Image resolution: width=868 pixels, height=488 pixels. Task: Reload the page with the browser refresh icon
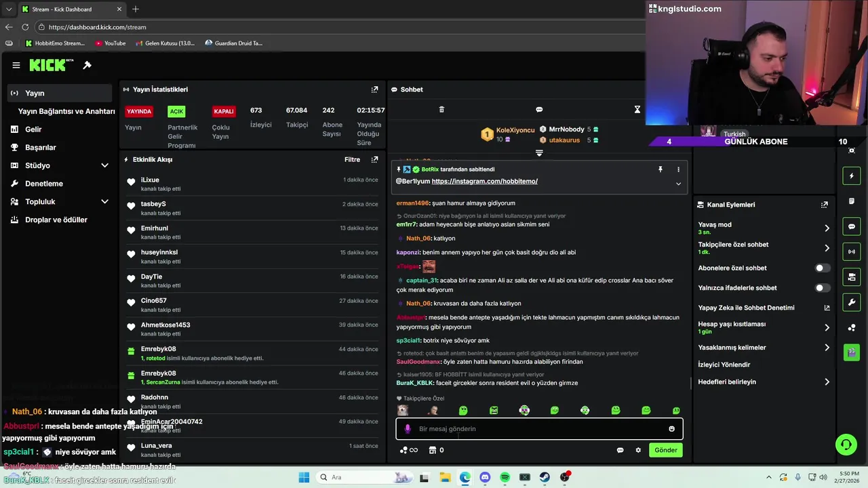[x=25, y=27]
